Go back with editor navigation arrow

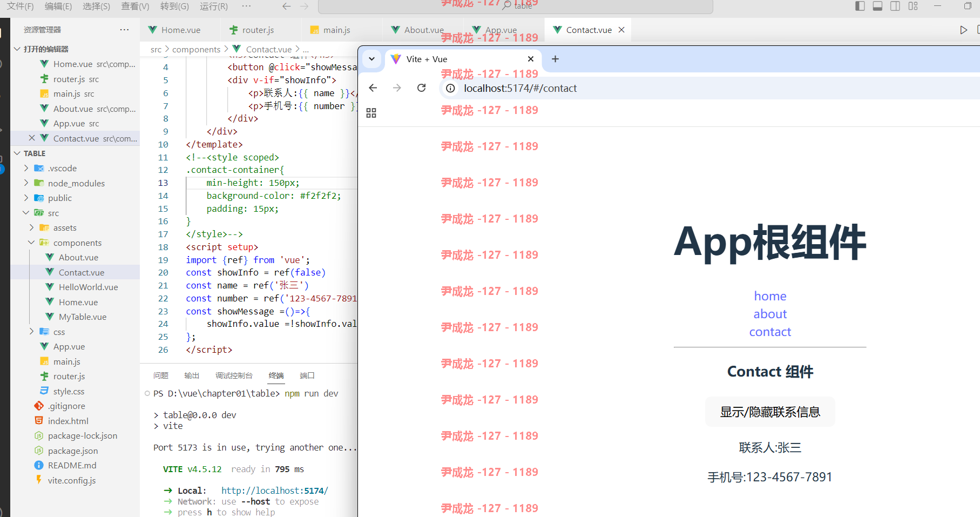(287, 6)
